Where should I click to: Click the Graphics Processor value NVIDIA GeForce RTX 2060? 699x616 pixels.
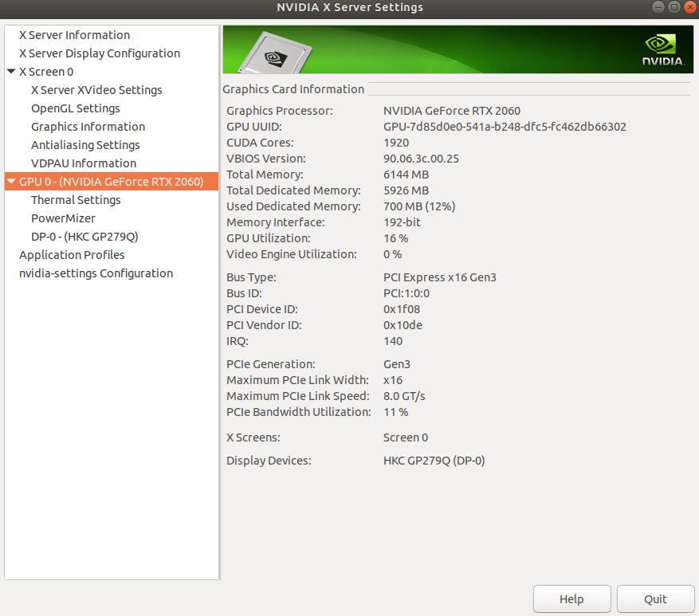[452, 111]
